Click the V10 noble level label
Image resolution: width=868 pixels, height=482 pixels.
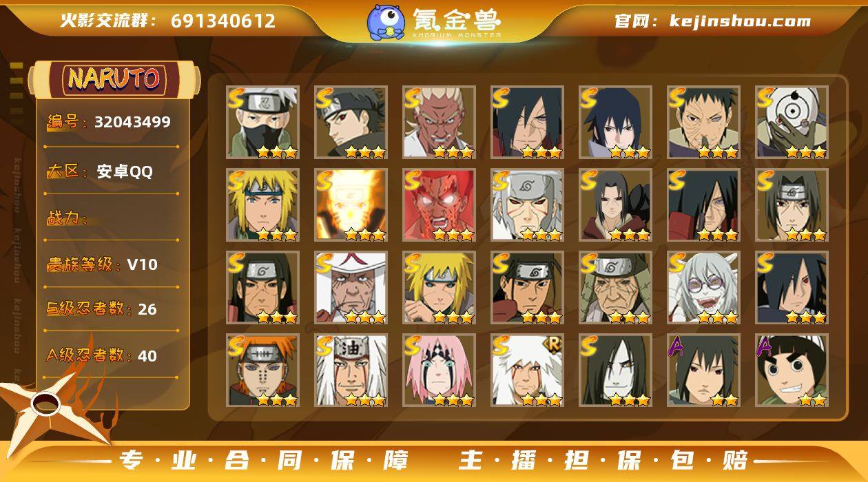(x=142, y=264)
